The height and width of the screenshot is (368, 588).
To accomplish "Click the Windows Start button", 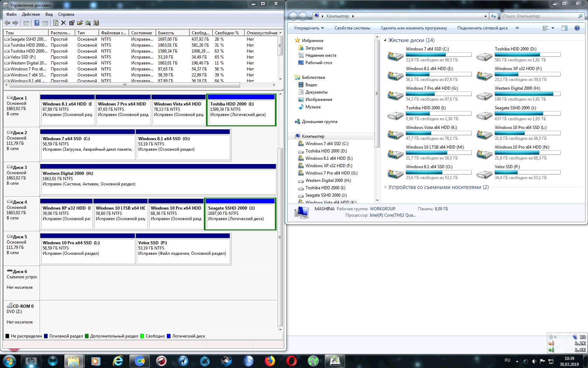I will pyautogui.click(x=9, y=361).
